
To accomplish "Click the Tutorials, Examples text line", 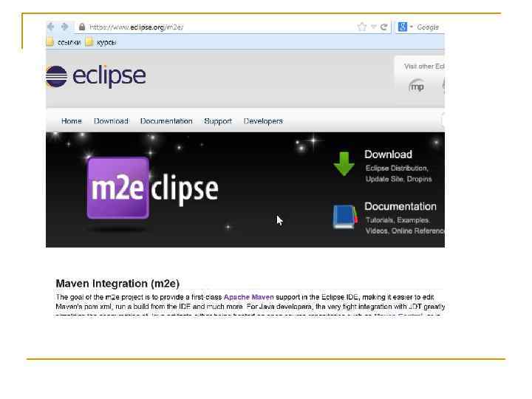I will click(x=398, y=220).
